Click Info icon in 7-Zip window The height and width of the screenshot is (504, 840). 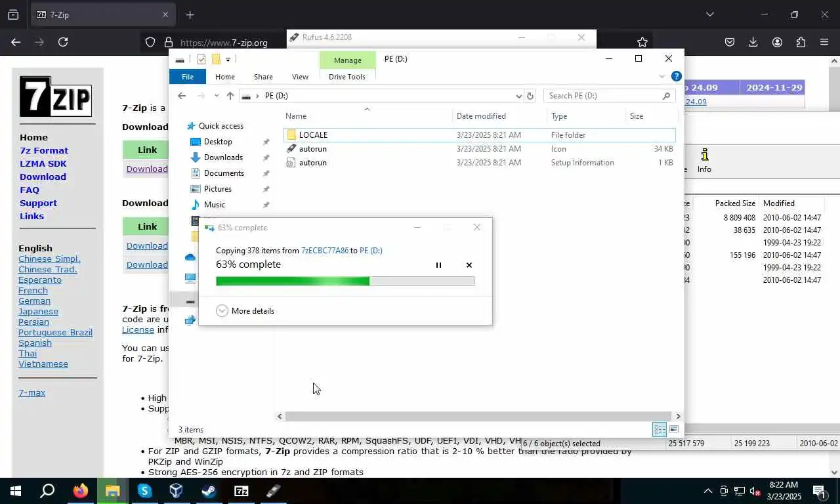pos(704,160)
